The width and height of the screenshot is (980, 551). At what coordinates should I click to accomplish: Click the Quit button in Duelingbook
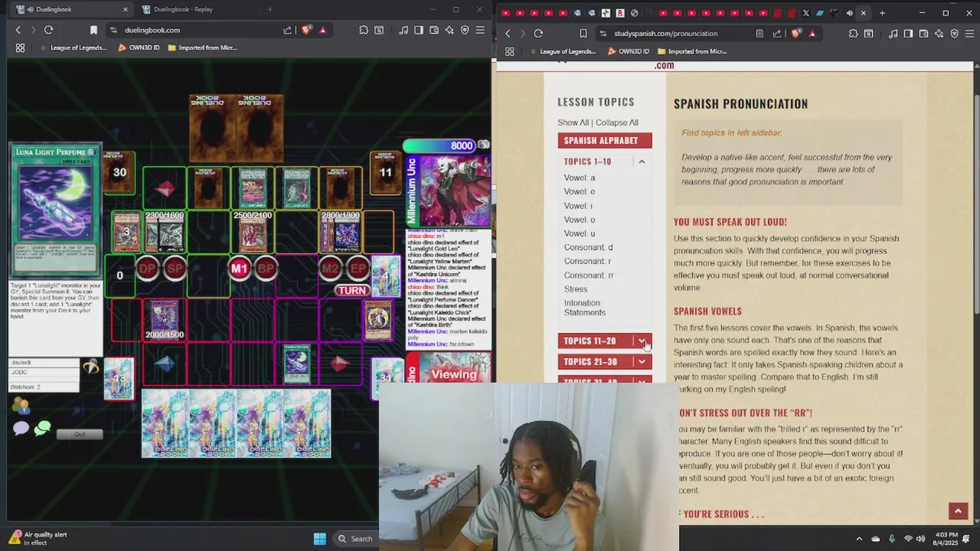click(80, 434)
